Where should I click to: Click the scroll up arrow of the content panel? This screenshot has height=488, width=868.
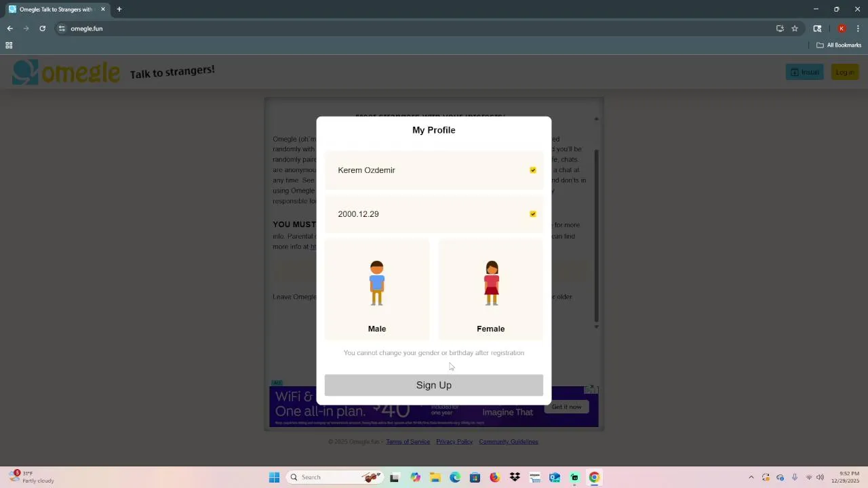click(596, 119)
